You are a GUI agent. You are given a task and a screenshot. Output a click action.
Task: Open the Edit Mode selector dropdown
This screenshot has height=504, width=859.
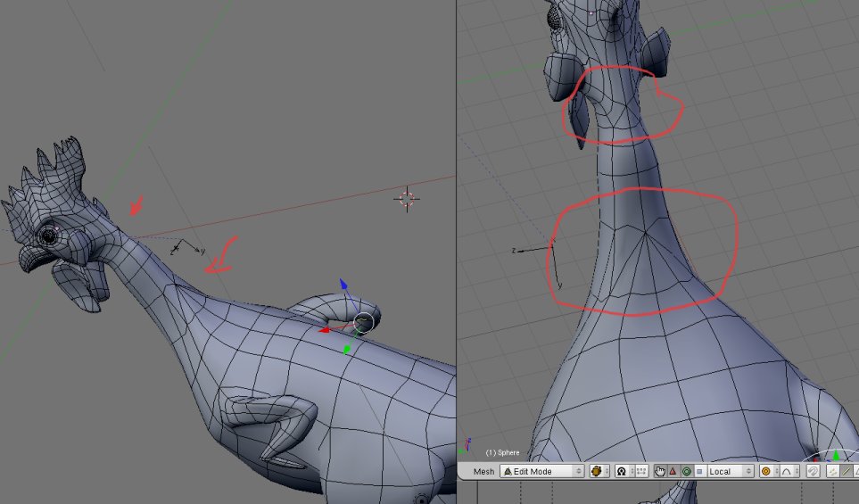click(542, 471)
